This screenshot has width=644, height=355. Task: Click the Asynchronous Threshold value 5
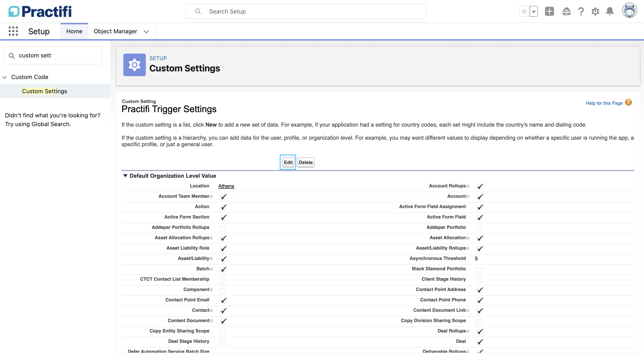476,259
